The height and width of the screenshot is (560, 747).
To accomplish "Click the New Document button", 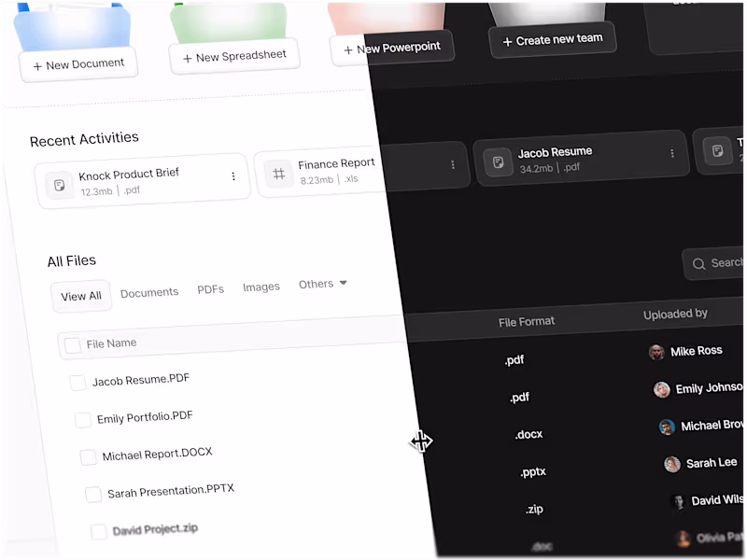I will [x=78, y=64].
